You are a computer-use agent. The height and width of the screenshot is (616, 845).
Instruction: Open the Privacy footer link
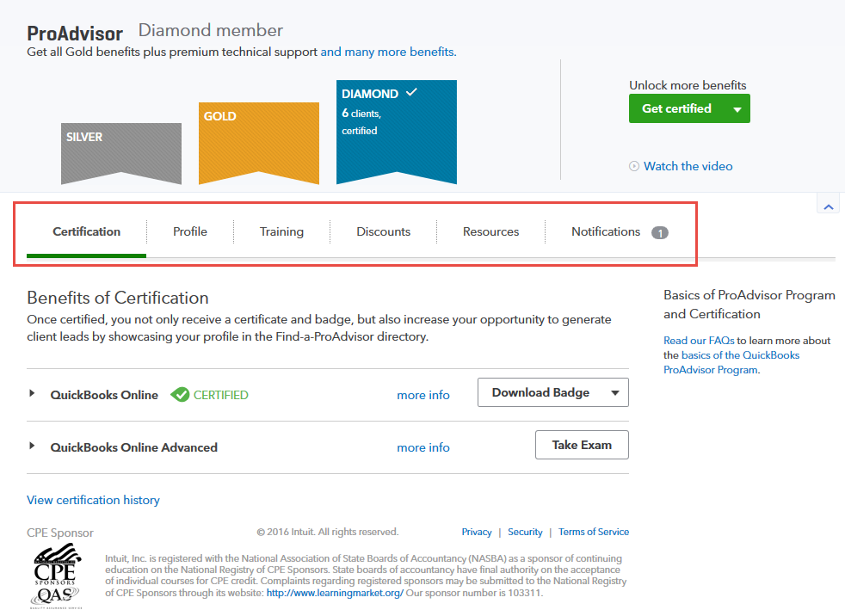pyautogui.click(x=477, y=532)
